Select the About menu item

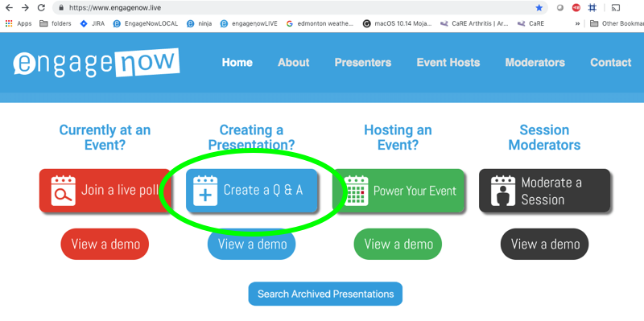pyautogui.click(x=294, y=63)
